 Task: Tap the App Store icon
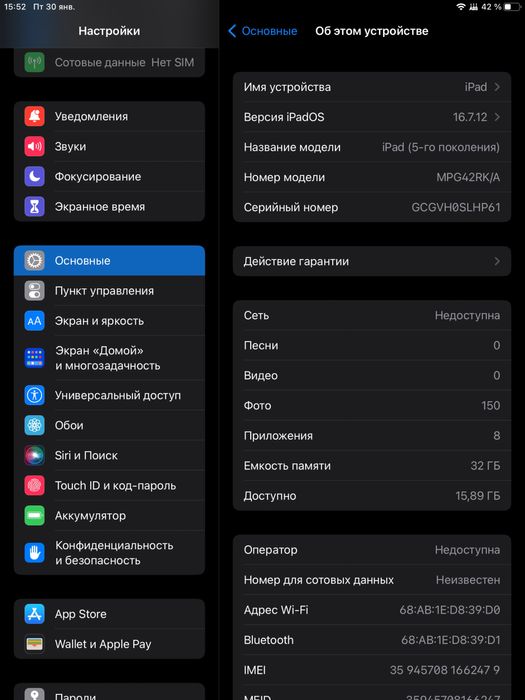coord(34,614)
